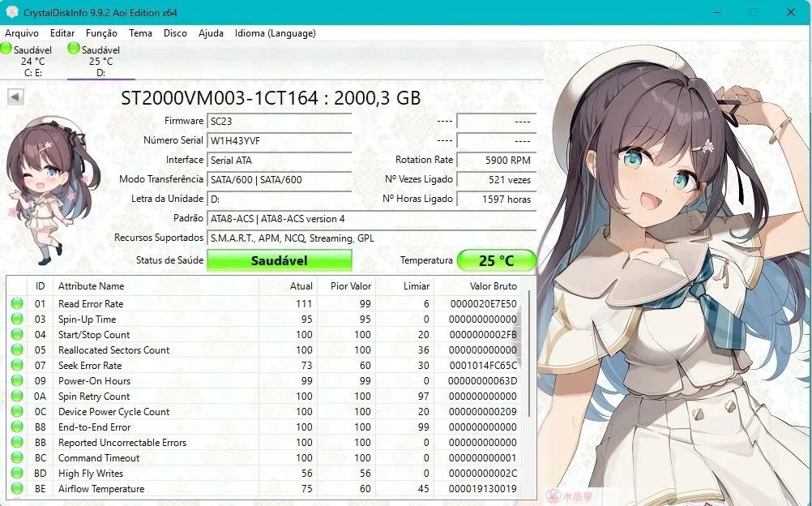
Task: Click the High Fly Writes status orb
Action: coord(17,474)
